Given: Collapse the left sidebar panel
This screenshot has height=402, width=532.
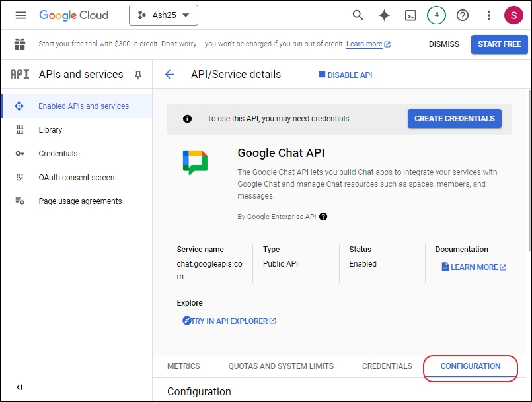Looking at the screenshot, I should pyautogui.click(x=19, y=387).
